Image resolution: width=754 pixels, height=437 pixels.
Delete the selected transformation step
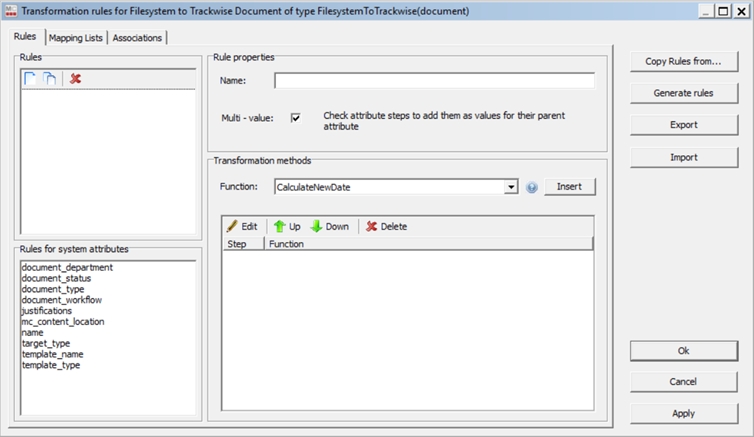(x=386, y=226)
